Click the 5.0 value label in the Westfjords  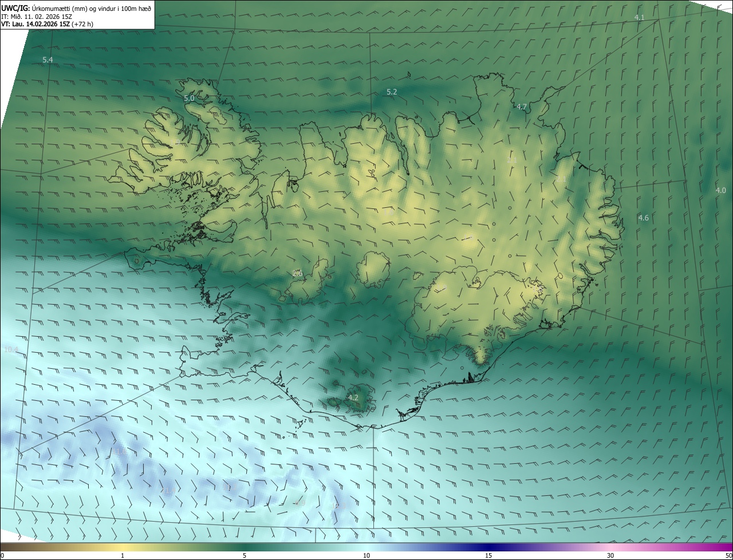189,98
